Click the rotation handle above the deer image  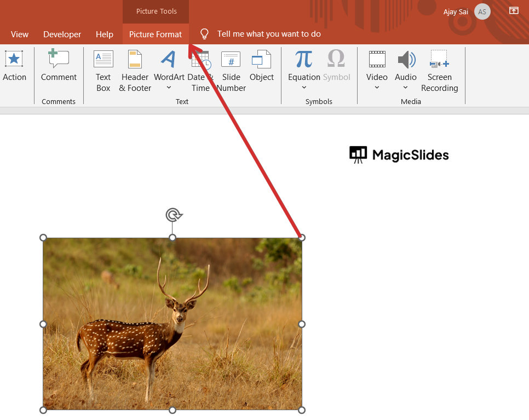tap(173, 215)
